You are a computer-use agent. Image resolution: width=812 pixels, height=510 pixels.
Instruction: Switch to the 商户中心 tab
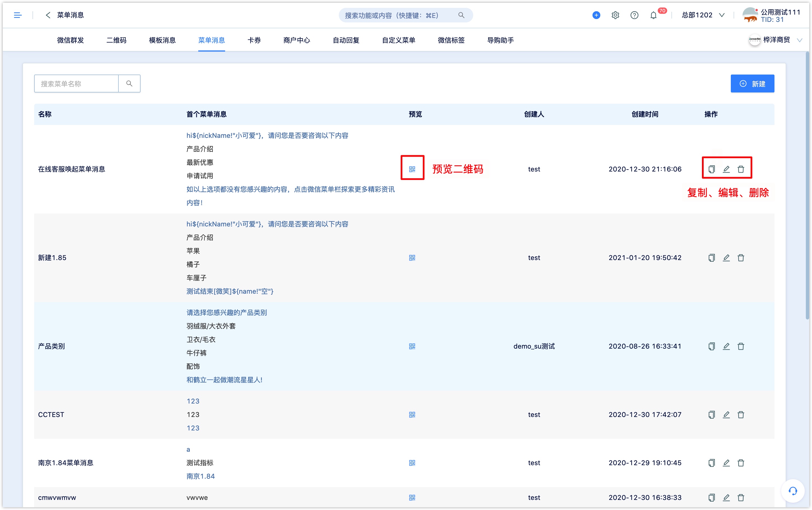point(297,40)
